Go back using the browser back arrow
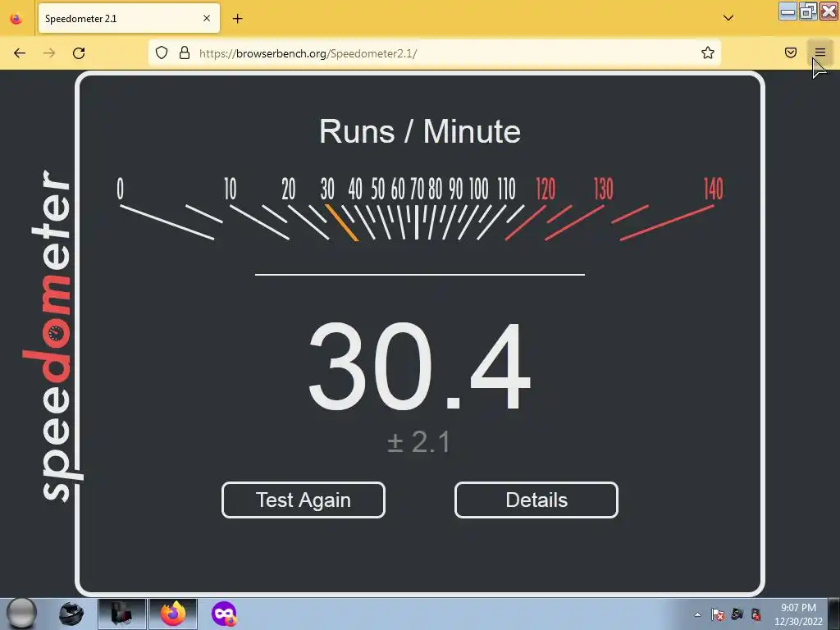 coord(20,53)
